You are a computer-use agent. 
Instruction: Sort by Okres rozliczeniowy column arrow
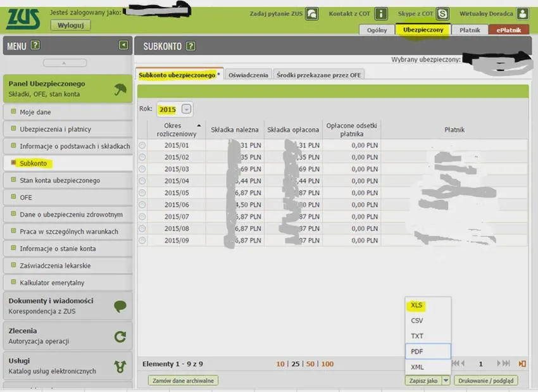pyautogui.click(x=199, y=125)
